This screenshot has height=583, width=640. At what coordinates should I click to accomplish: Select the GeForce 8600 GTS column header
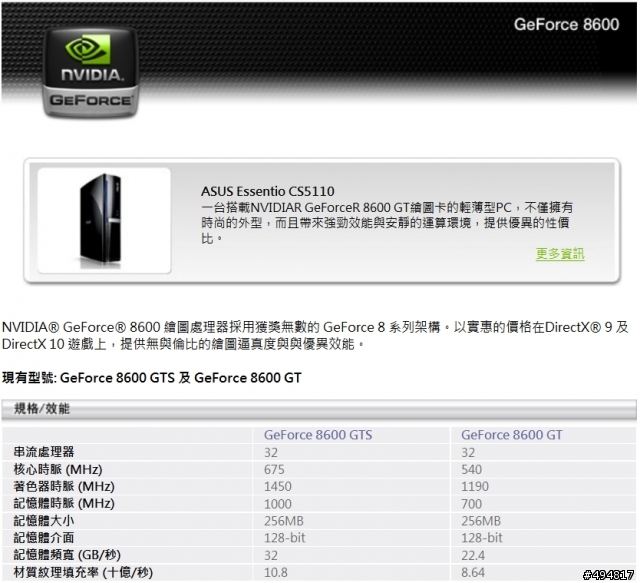[x=318, y=435]
